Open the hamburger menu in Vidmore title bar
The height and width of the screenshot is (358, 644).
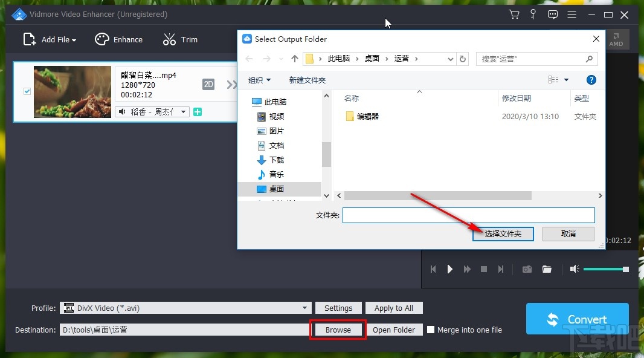click(x=572, y=15)
